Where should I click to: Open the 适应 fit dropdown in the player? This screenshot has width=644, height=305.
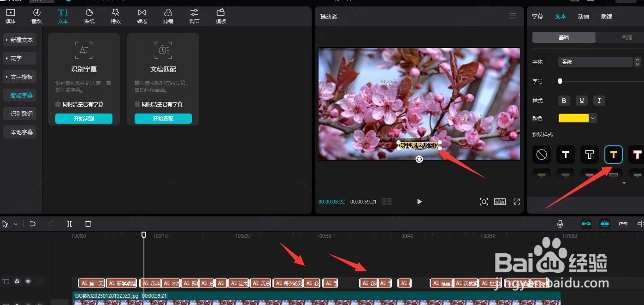tap(499, 202)
